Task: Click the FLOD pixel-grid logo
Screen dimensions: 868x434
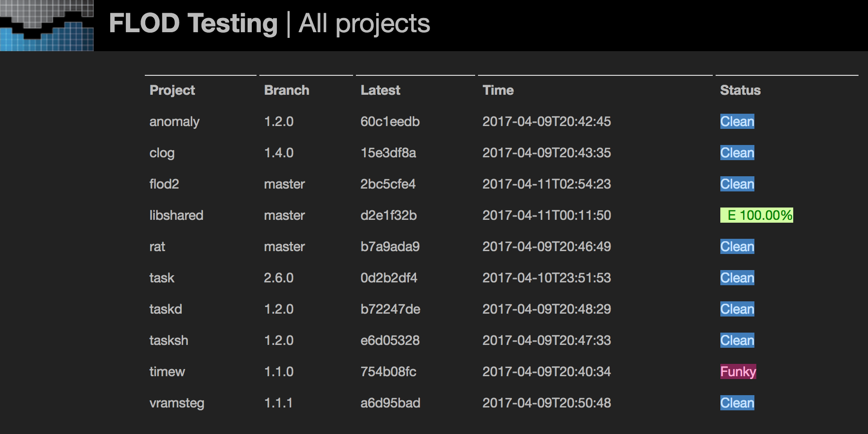Action: click(47, 26)
